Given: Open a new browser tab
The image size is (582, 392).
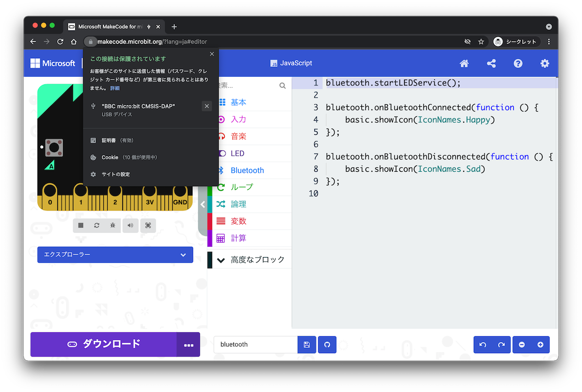Looking at the screenshot, I should pyautogui.click(x=174, y=27).
